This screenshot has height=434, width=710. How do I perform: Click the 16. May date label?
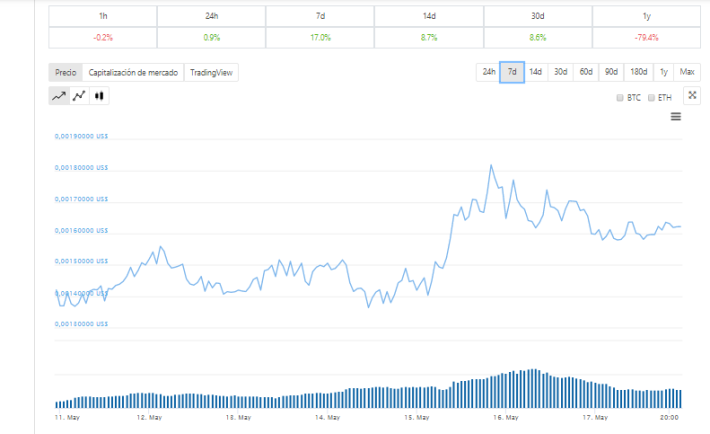pos(506,417)
